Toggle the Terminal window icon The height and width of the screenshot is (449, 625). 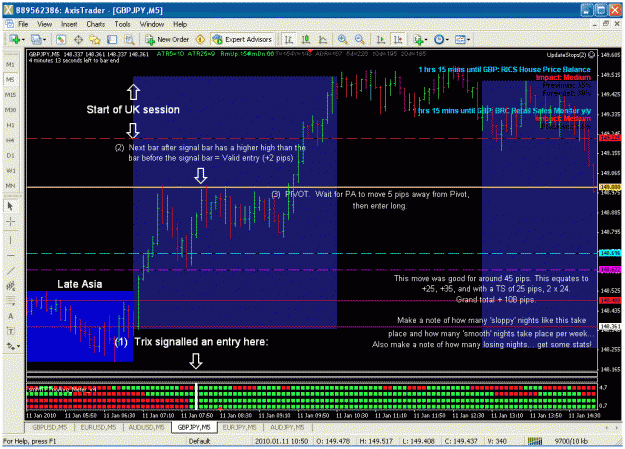point(112,39)
